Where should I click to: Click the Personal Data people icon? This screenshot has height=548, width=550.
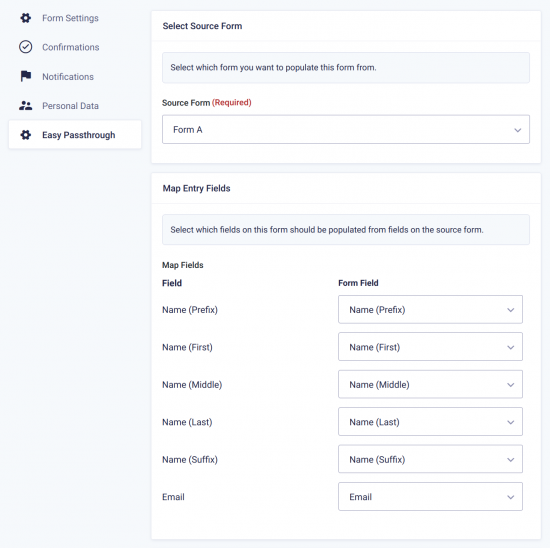26,106
